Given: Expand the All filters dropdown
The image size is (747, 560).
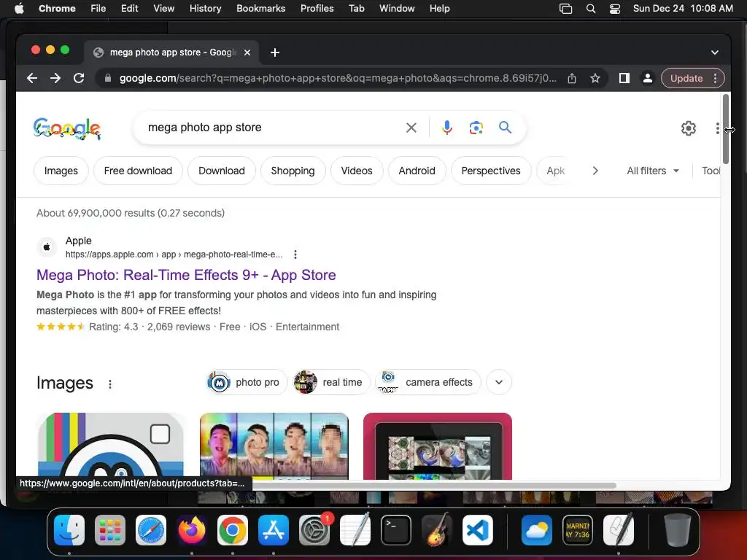Looking at the screenshot, I should [653, 171].
